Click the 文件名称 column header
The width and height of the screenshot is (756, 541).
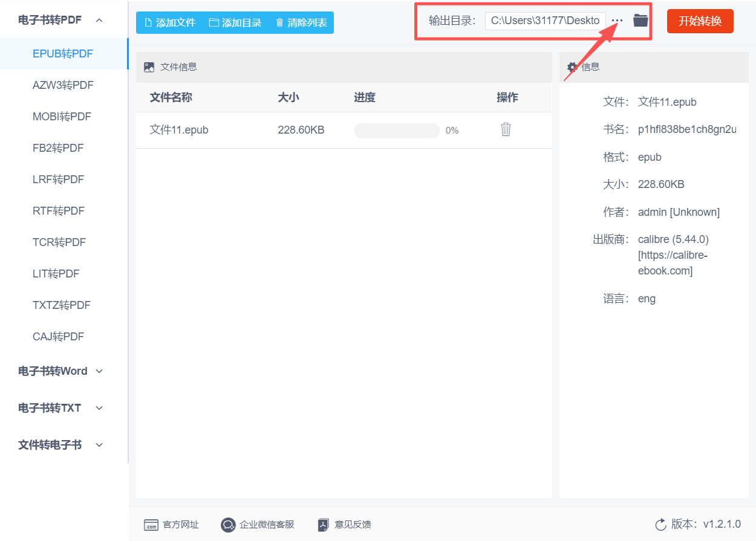click(x=171, y=97)
